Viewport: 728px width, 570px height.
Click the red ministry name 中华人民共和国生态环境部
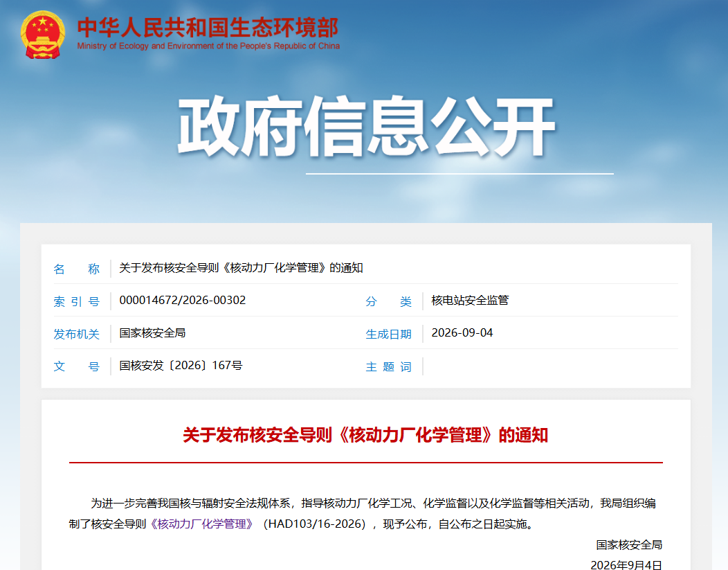coord(208,28)
